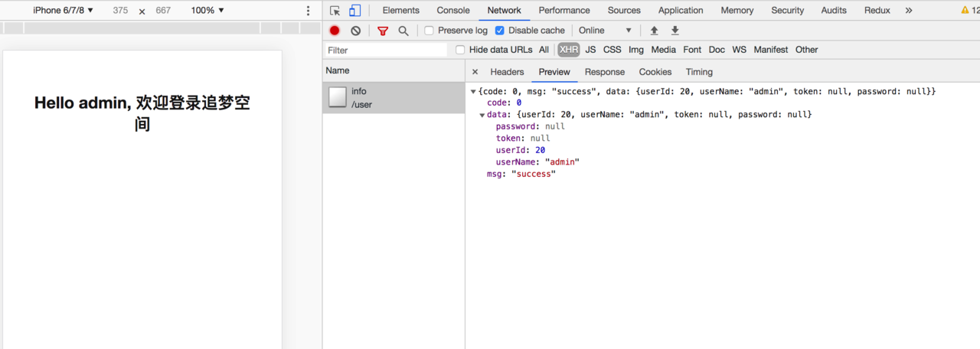Filter requests by JS
980x349 pixels.
tap(590, 50)
